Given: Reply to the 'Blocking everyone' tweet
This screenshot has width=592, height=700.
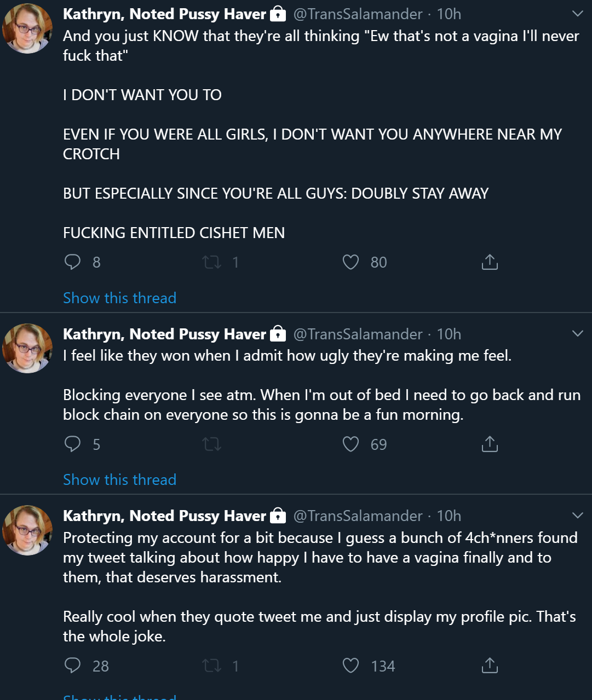Looking at the screenshot, I should 73,444.
